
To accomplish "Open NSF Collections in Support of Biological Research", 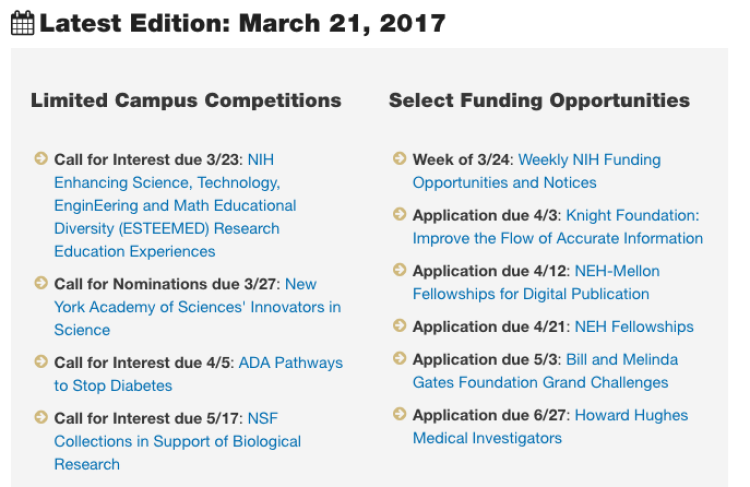I will coord(177,441).
